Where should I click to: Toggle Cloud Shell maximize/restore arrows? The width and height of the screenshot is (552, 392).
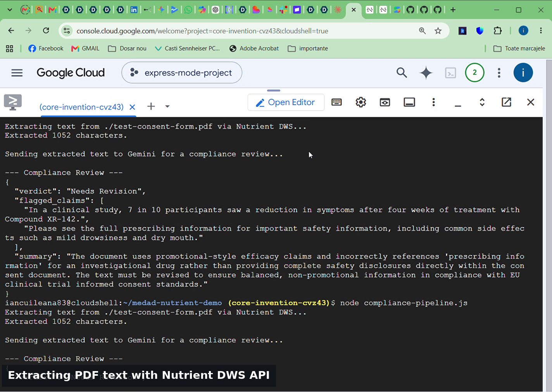pos(482,102)
